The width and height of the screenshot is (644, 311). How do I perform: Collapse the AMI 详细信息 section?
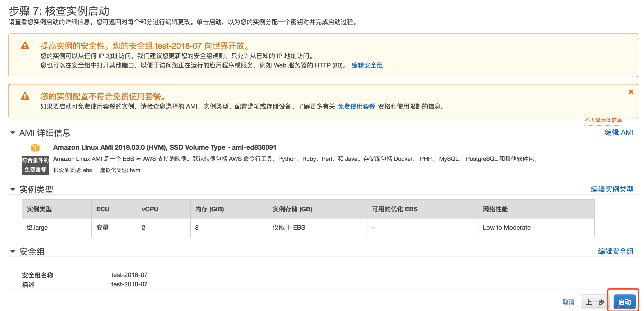[13, 132]
